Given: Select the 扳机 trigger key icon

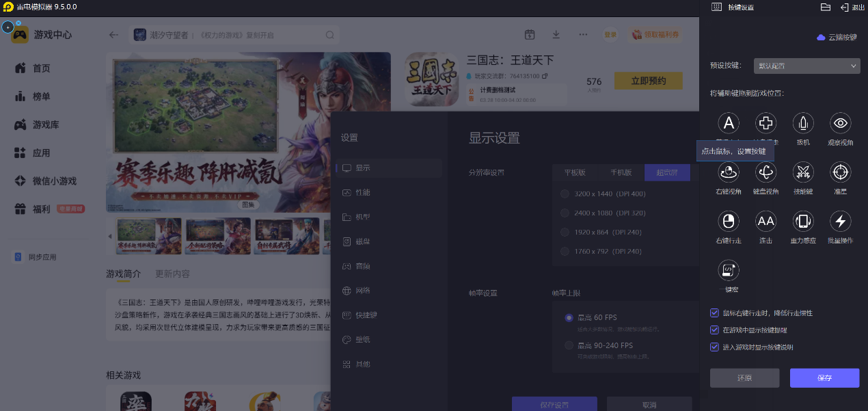Looking at the screenshot, I should (802, 123).
